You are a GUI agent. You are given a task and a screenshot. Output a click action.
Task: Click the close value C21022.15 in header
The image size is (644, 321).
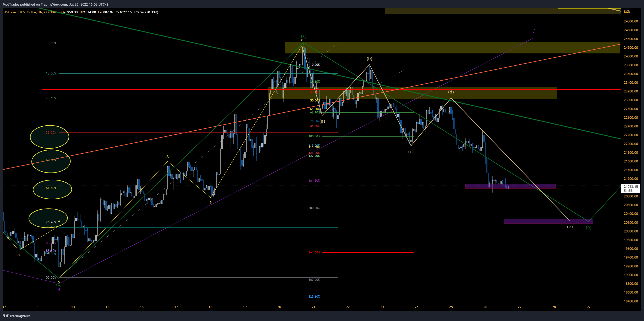pos(124,12)
